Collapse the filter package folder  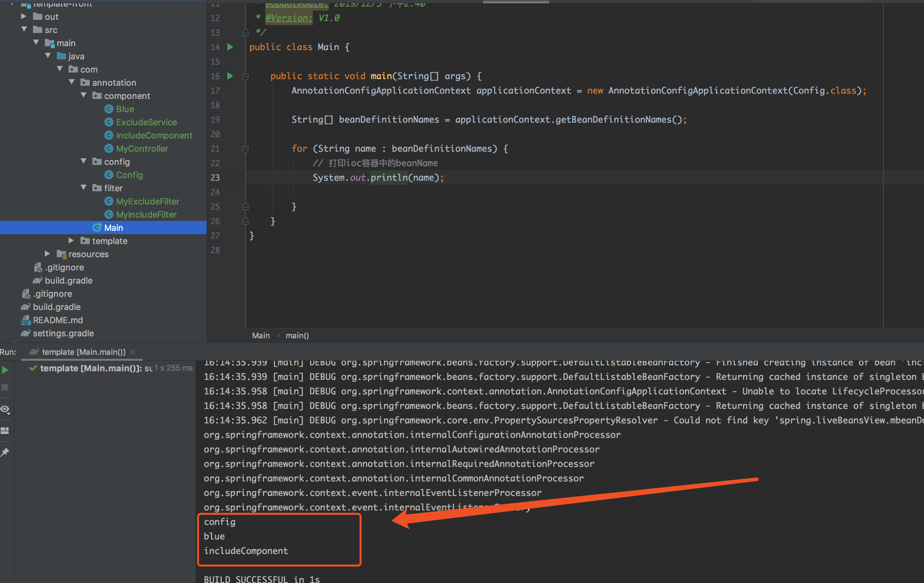[x=83, y=188]
